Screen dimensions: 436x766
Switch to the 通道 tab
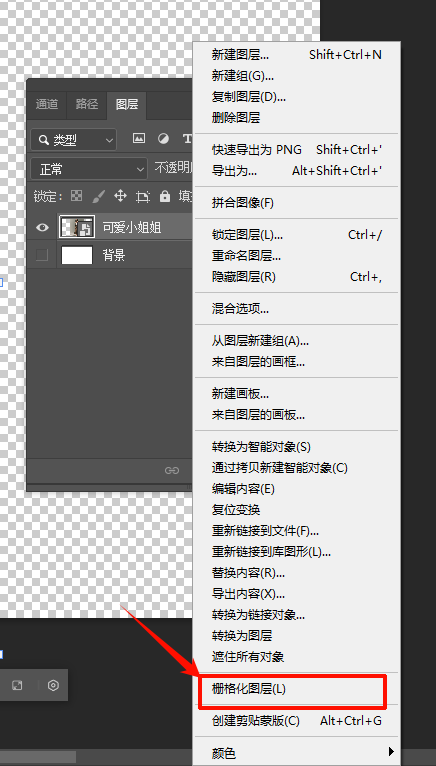tap(47, 104)
